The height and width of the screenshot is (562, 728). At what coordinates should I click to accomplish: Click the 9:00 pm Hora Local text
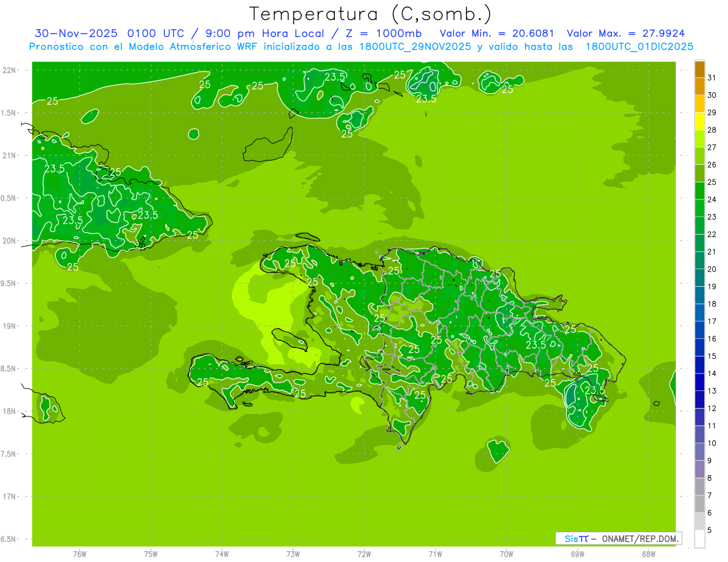click(266, 34)
